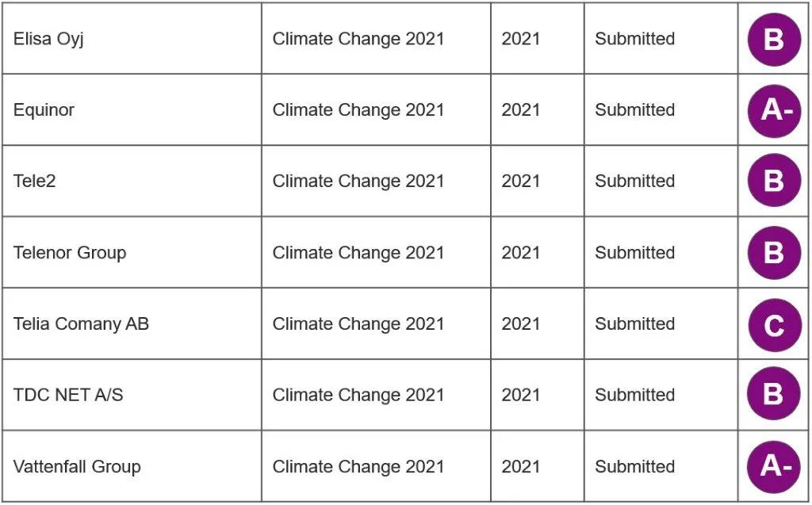Open TDC NET A/S company entry
Image resolution: width=812 pixels, height=505 pixels.
click(x=68, y=395)
